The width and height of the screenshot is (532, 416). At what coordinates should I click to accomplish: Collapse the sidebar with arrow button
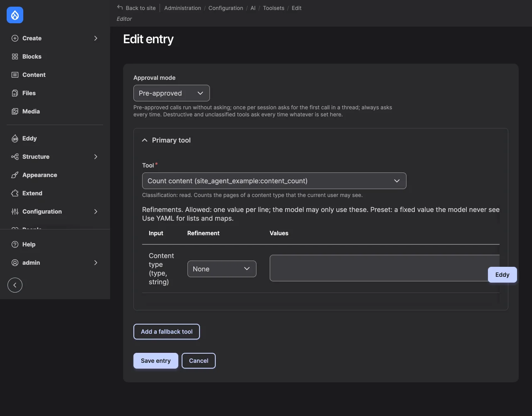[15, 285]
